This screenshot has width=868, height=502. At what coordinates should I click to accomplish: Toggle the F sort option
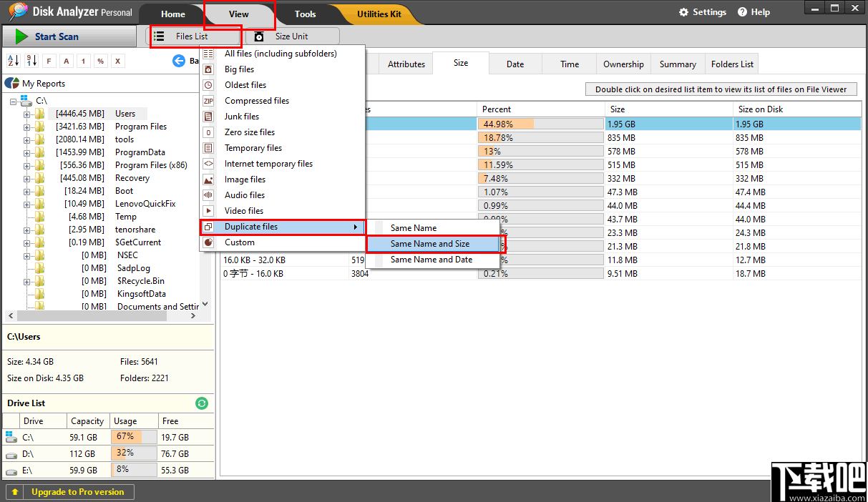(49, 61)
